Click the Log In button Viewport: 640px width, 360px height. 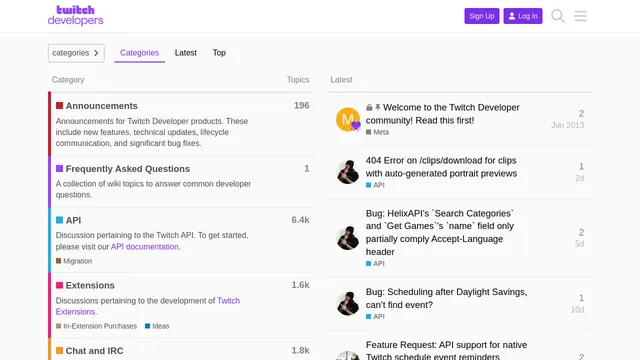pos(523,16)
